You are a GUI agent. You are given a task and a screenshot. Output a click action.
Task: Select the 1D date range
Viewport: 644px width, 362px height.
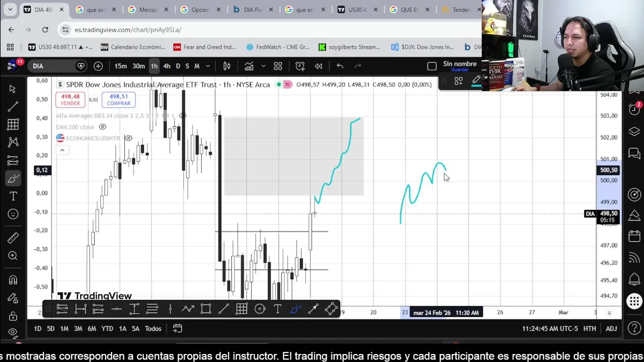click(37, 328)
